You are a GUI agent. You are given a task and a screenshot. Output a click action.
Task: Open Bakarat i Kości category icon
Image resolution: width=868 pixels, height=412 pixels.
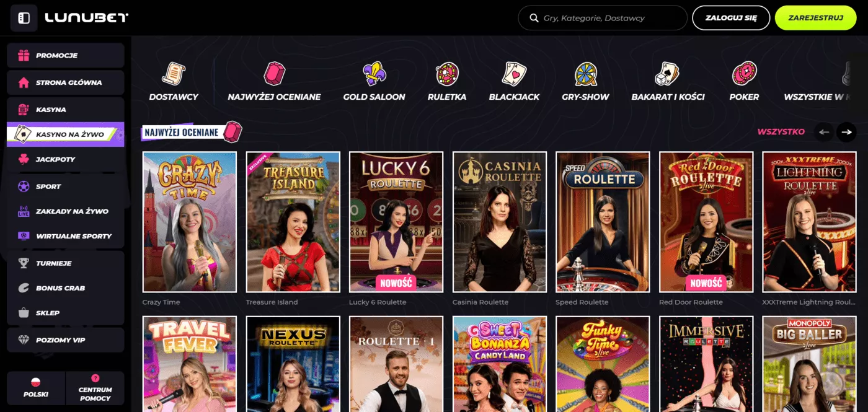[x=668, y=74]
